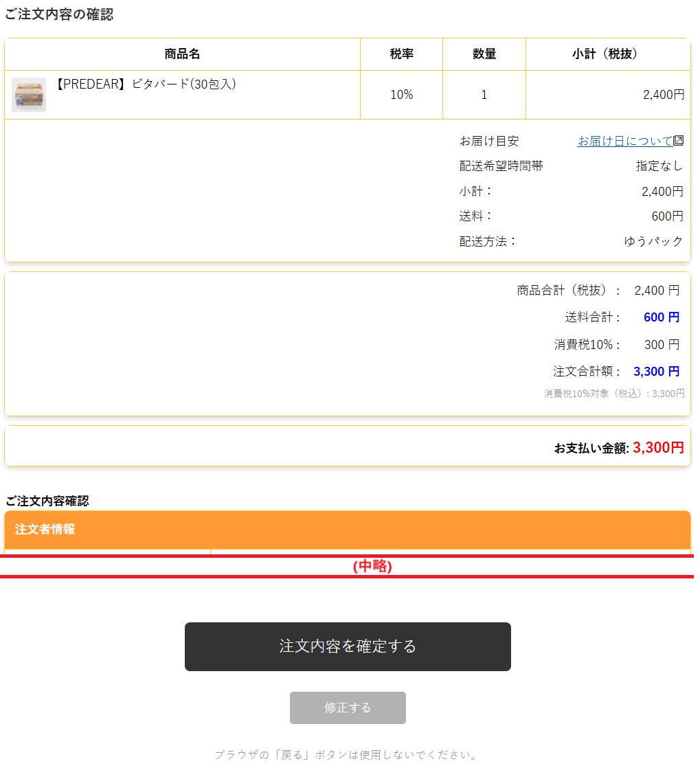Image resolution: width=700 pixels, height=768 pixels.
Task: Click the 10% tax rate cell
Action: (401, 95)
